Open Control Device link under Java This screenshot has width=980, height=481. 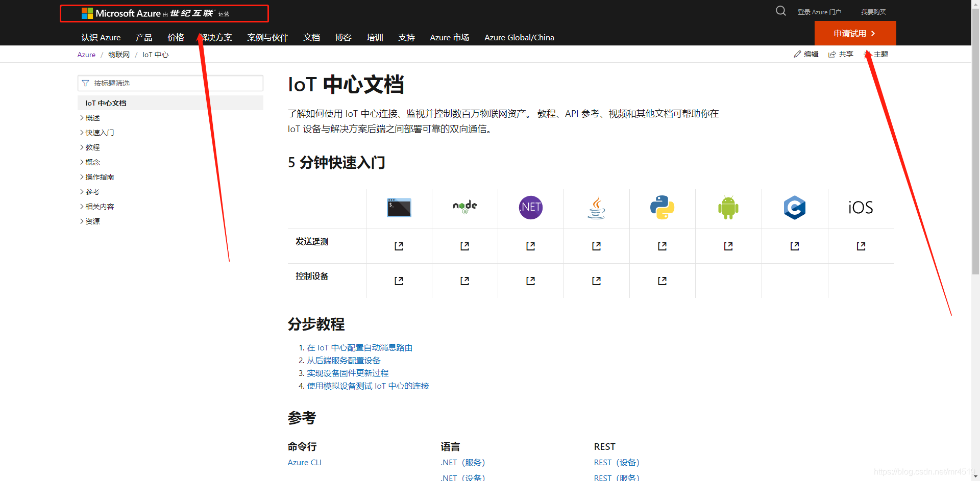(x=596, y=281)
